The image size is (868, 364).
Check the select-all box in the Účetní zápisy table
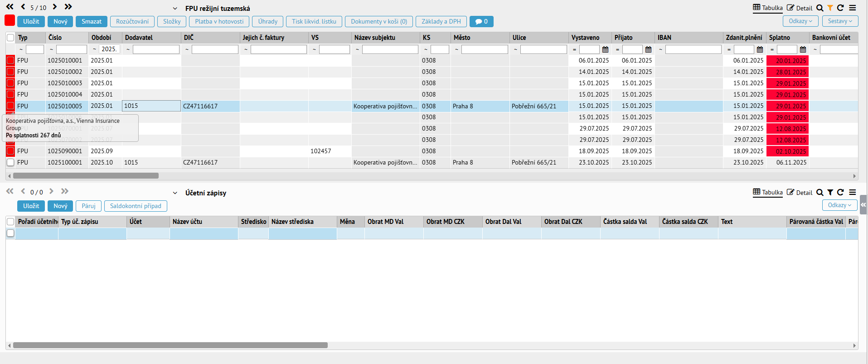click(10, 222)
